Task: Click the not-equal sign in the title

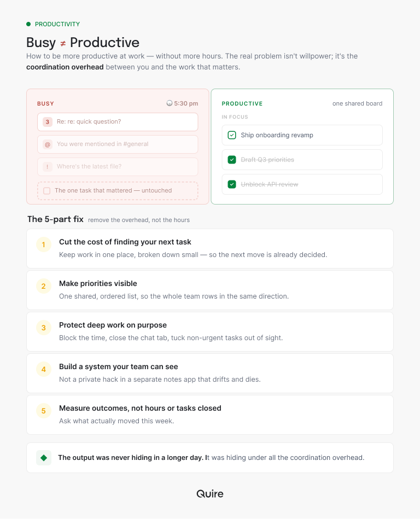Action: [x=63, y=43]
